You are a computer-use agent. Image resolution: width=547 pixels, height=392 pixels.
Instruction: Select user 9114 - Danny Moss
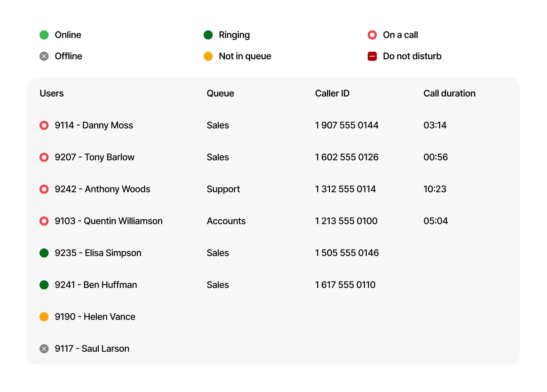click(94, 125)
